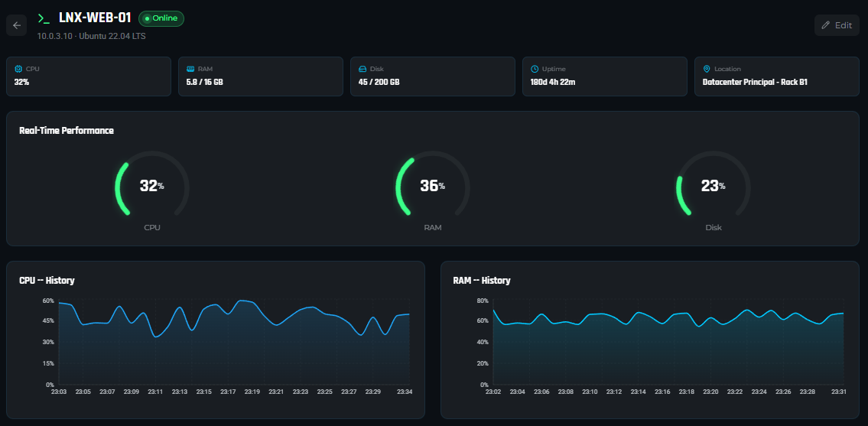
Task: Click the RAM memory icon in stats card
Action: [x=190, y=69]
